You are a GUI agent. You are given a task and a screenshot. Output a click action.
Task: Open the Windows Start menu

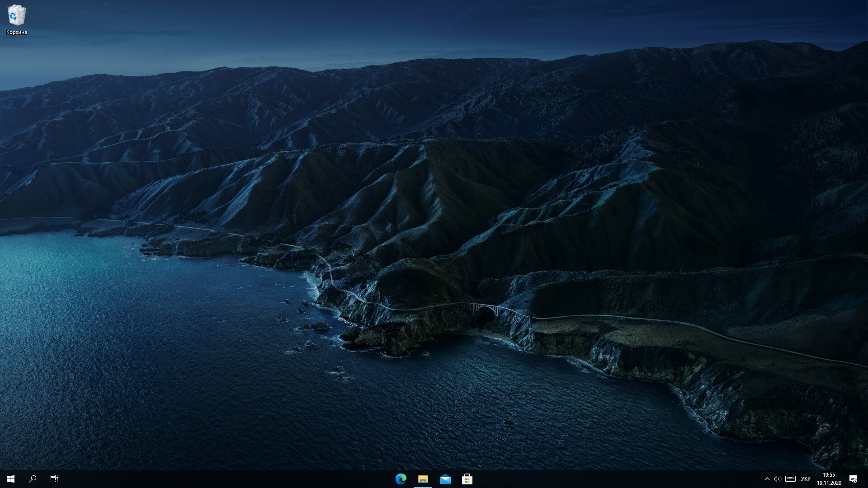tap(11, 479)
